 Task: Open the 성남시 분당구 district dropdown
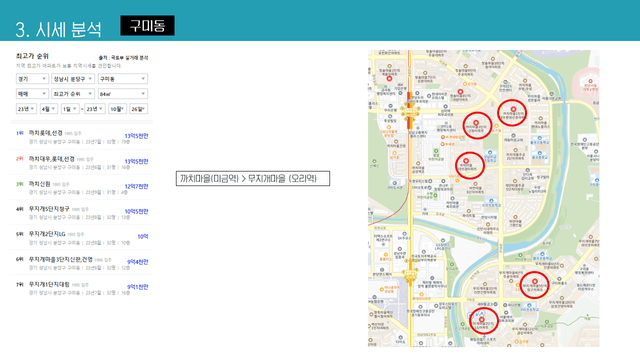click(x=73, y=79)
